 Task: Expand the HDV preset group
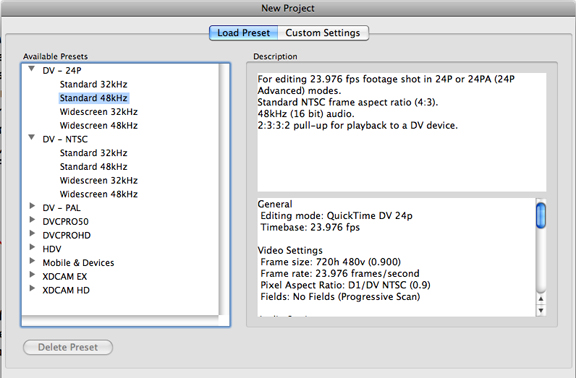(x=32, y=247)
